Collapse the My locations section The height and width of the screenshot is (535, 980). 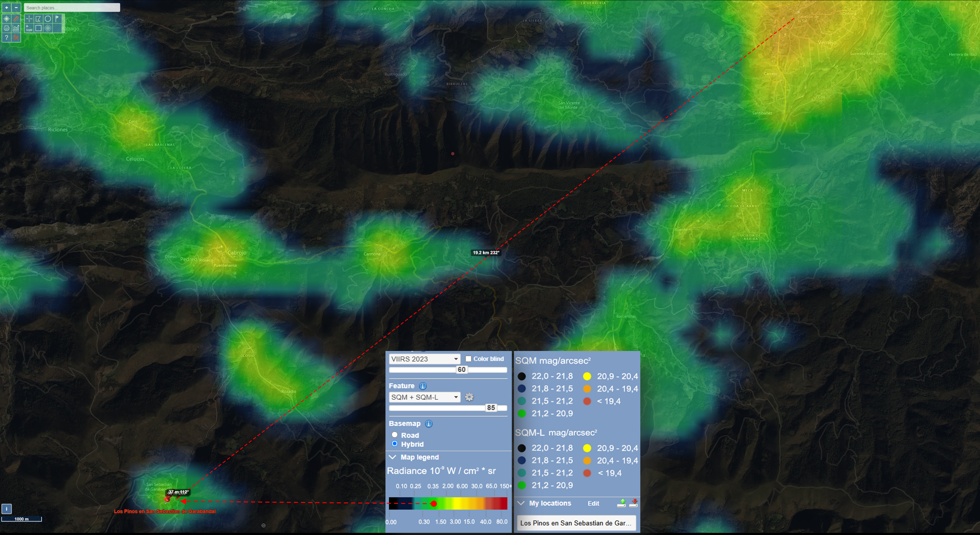coord(521,503)
